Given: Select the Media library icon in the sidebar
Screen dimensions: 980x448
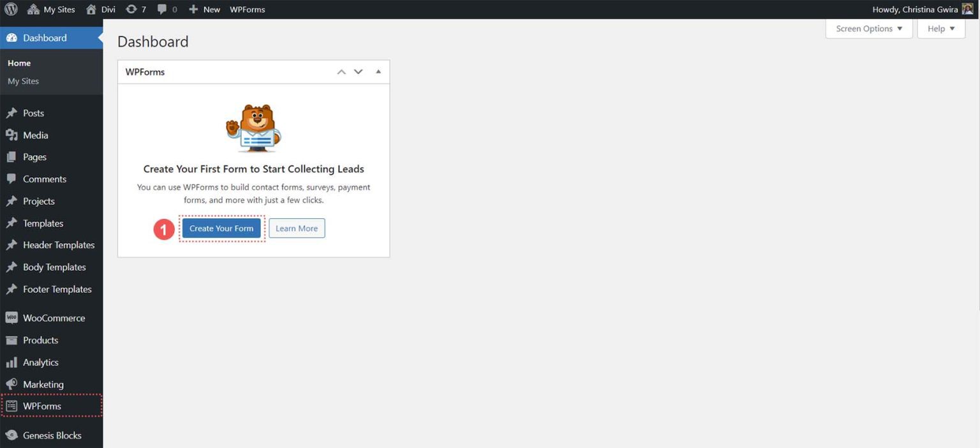Looking at the screenshot, I should pyautogui.click(x=13, y=135).
